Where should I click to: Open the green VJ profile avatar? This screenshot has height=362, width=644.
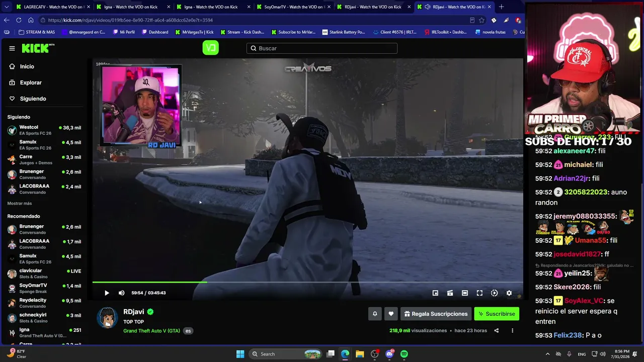210,48
